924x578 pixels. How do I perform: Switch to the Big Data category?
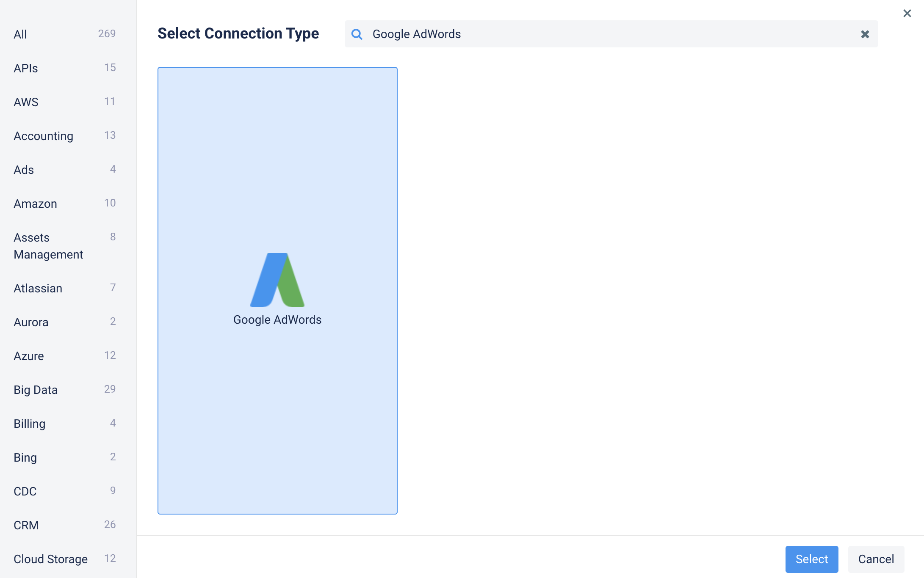click(x=64, y=389)
